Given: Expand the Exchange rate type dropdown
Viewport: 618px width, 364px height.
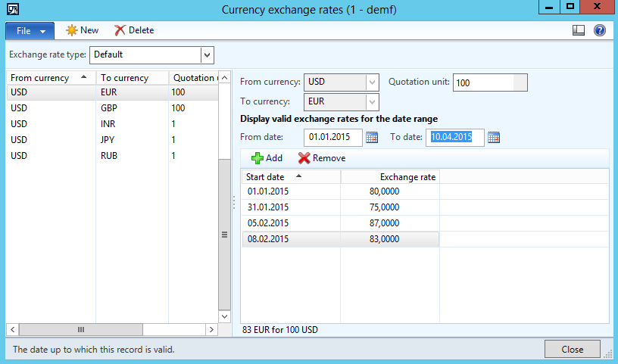Looking at the screenshot, I should coord(207,54).
